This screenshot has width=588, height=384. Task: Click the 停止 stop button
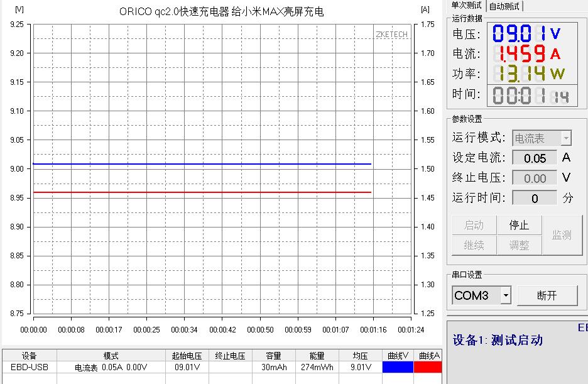click(x=518, y=224)
